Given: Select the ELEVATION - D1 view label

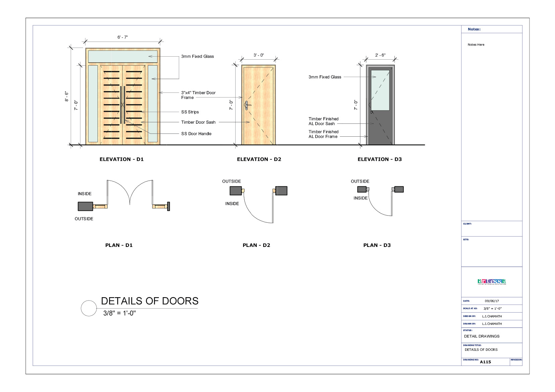Looking at the screenshot, I should tap(121, 159).
